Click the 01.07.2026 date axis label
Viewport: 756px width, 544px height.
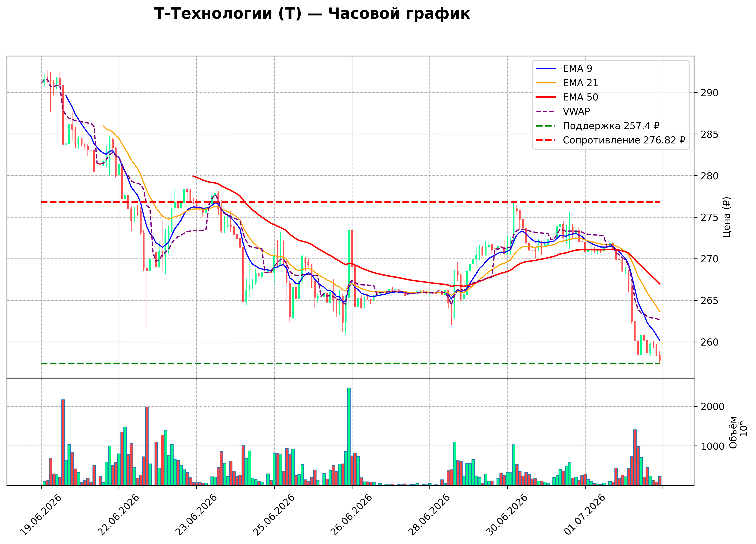(x=584, y=515)
